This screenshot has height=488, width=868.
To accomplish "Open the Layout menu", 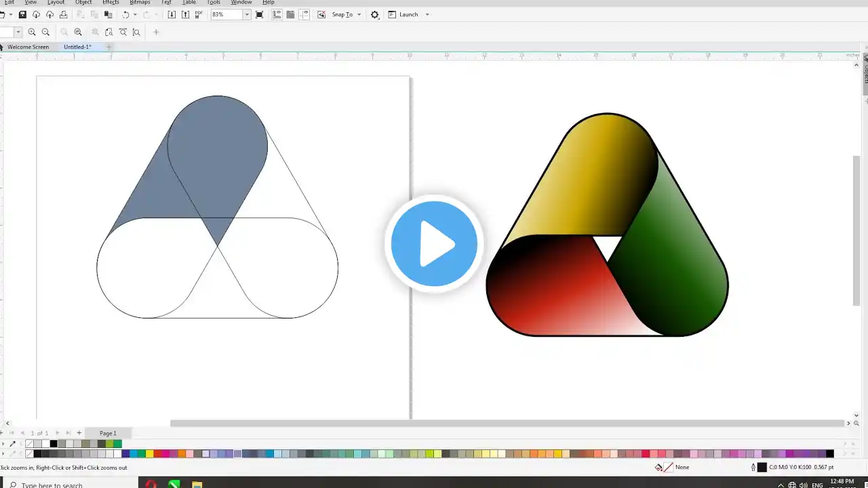I will point(56,3).
